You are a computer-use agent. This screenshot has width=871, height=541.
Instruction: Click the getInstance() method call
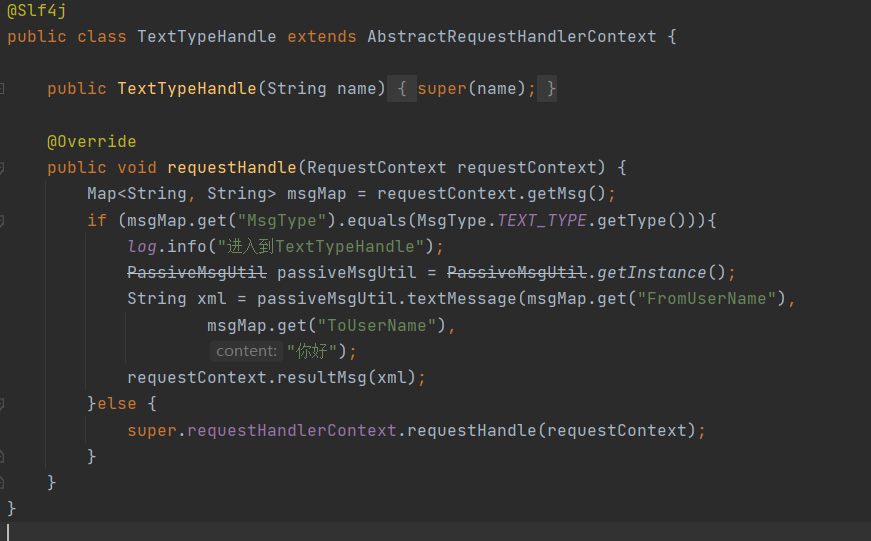661,273
